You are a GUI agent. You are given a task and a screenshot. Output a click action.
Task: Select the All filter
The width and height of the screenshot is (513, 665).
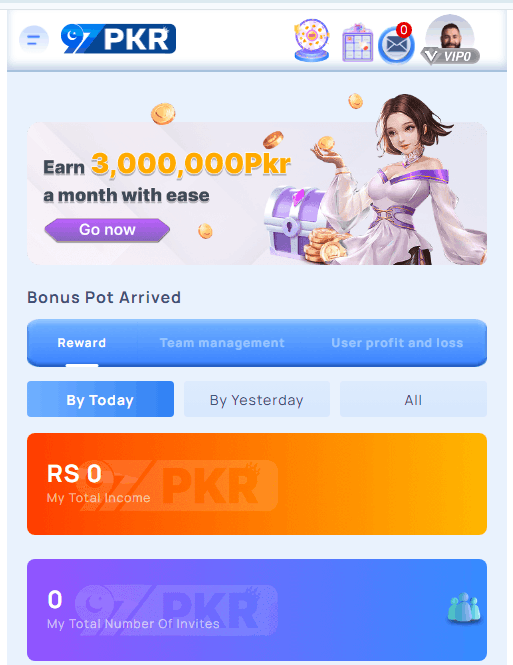coord(413,399)
